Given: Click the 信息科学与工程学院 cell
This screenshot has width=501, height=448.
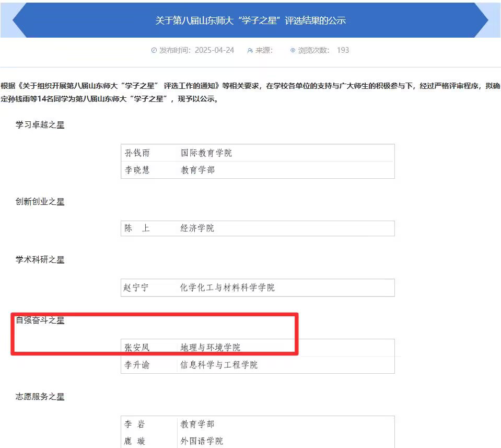Looking at the screenshot, I should pyautogui.click(x=219, y=365).
